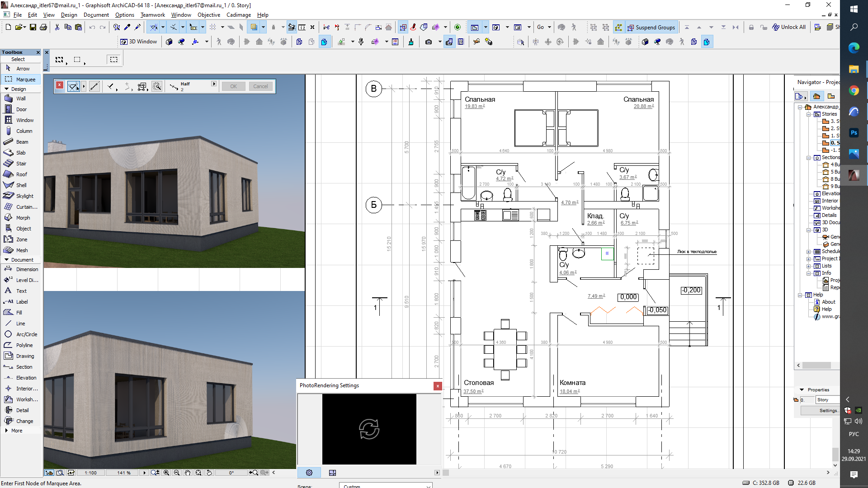Click the rendering preview refresh thumbnail

(x=369, y=429)
